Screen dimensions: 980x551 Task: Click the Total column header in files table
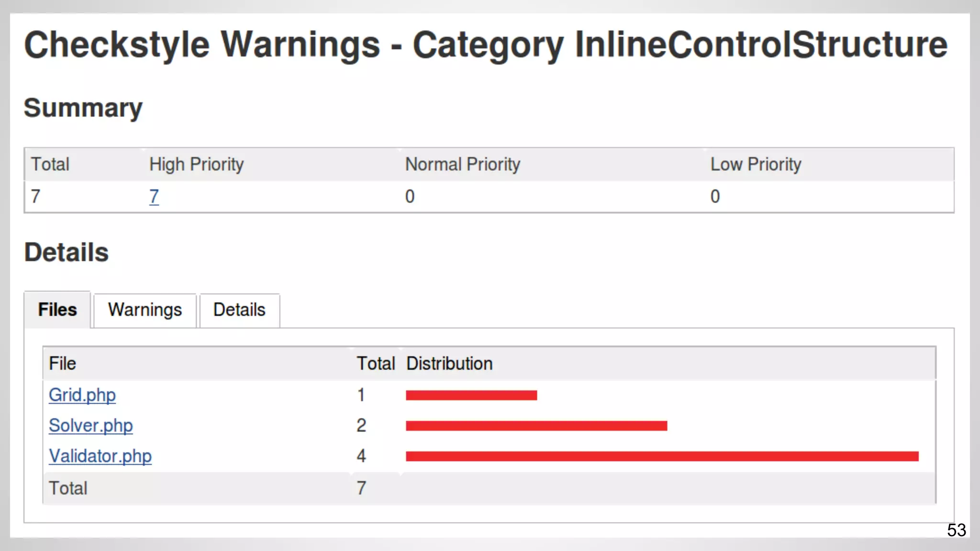coord(376,364)
